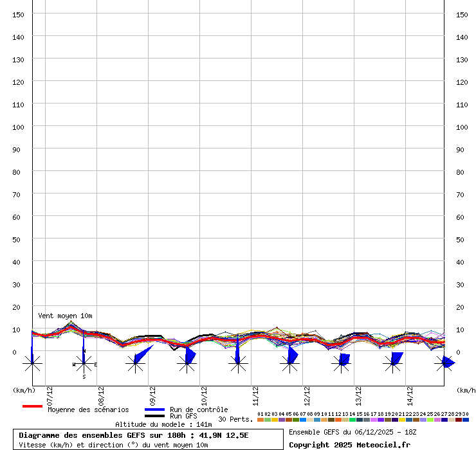476x450 pixels.
Task: Click the compass rose with N/E/S/W labels
Action: point(84,364)
